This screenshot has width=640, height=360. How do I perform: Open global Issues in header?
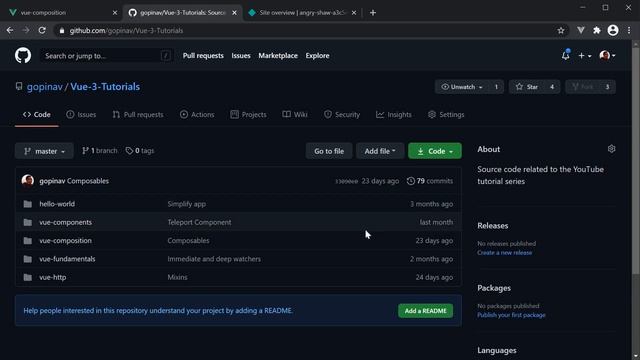[x=241, y=56]
